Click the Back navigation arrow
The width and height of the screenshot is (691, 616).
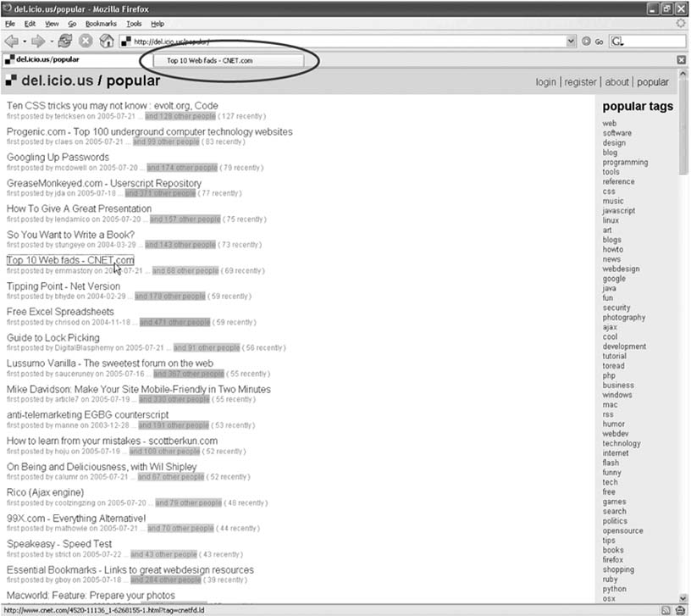12,41
